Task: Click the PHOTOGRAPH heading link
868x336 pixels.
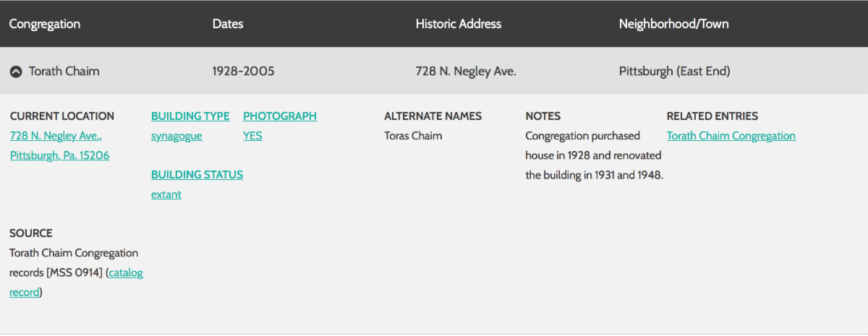Action: [x=279, y=116]
